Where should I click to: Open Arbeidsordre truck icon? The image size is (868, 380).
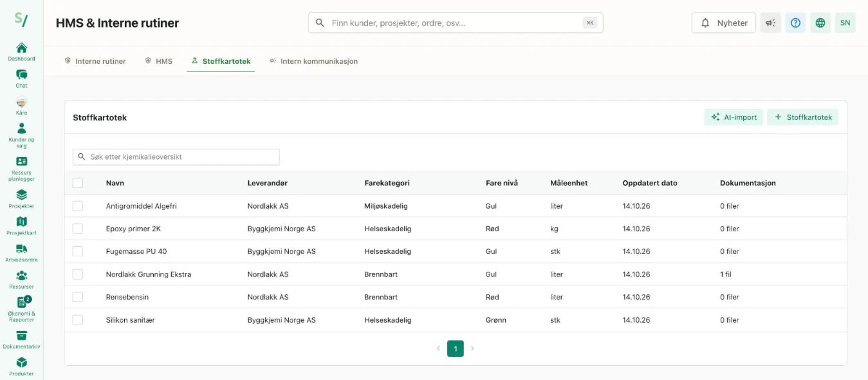(x=21, y=249)
